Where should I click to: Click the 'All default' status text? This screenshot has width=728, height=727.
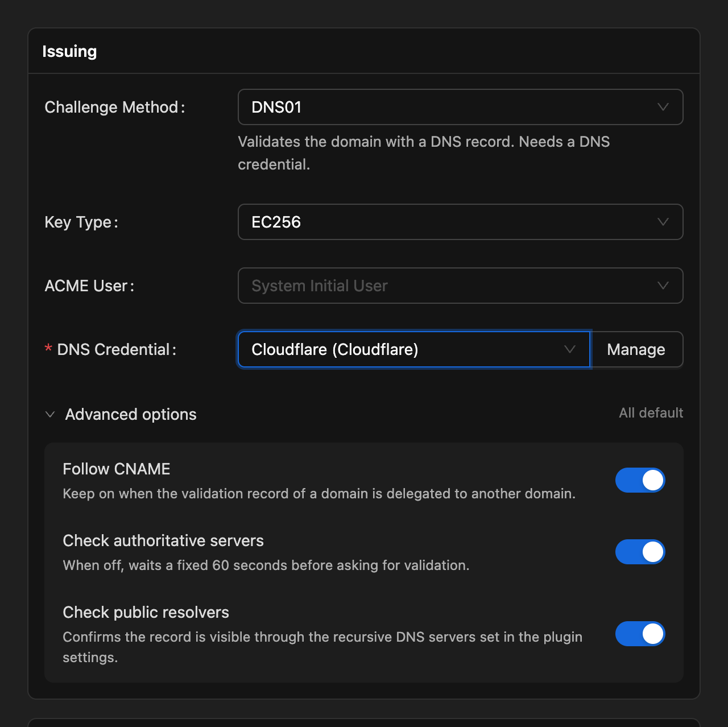pyautogui.click(x=651, y=413)
